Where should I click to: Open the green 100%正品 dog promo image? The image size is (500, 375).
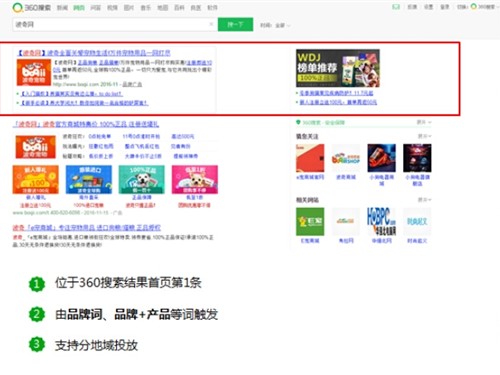coord(142,179)
